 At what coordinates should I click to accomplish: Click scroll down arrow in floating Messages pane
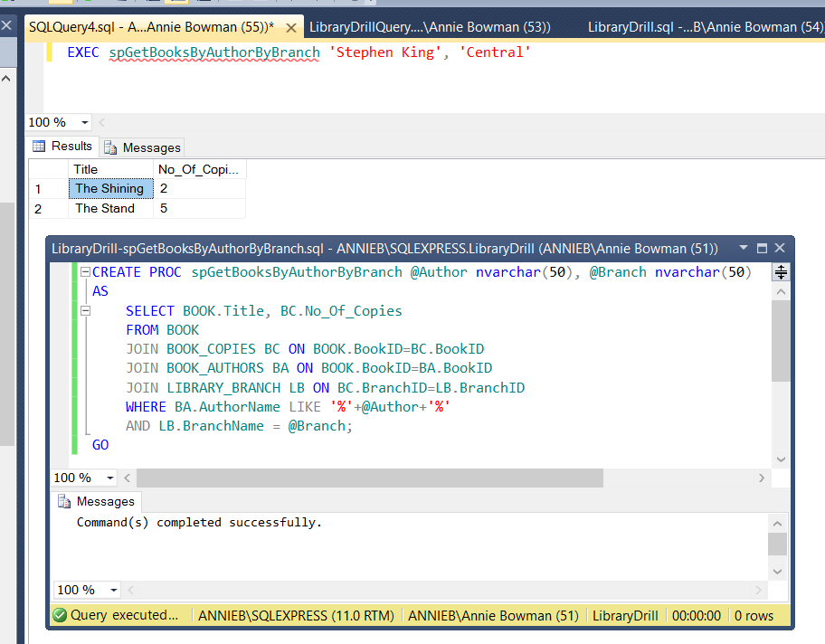coord(778,572)
